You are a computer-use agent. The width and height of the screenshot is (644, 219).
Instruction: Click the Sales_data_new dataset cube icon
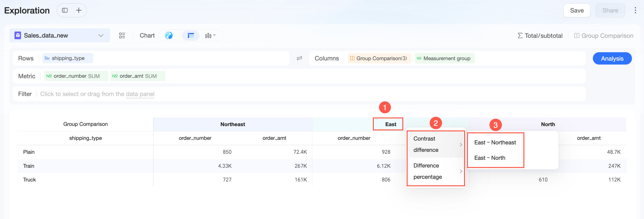click(18, 35)
